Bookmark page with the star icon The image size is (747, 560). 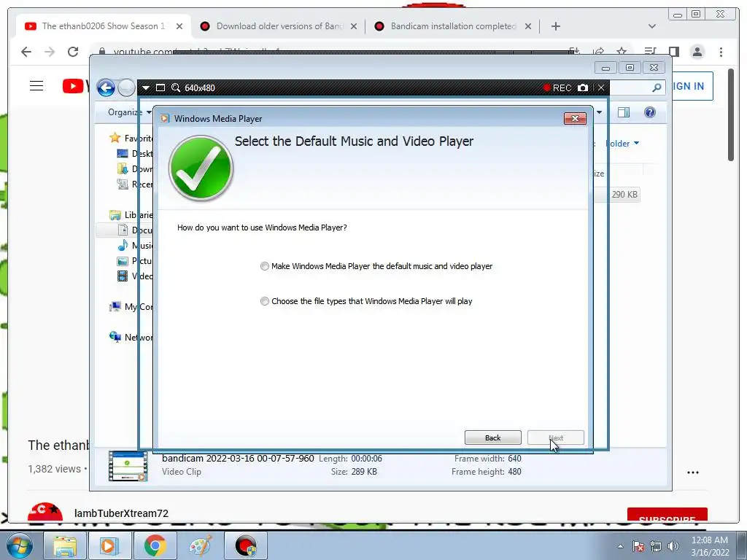622,52
